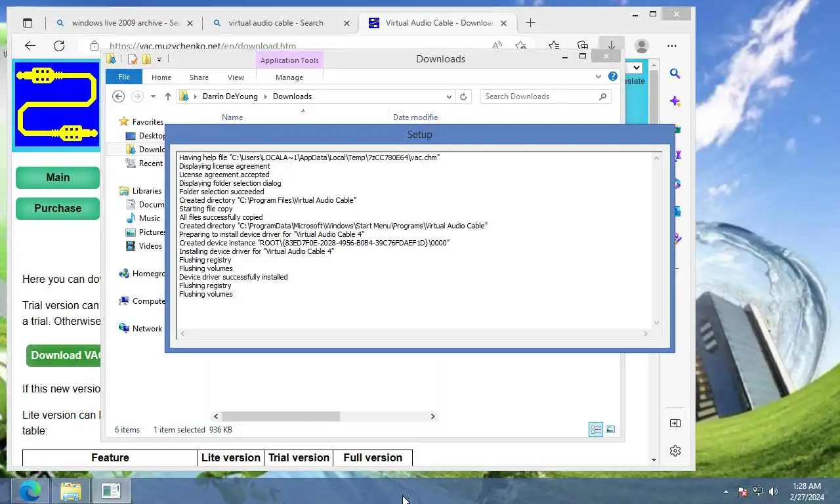Expand the Explorer ribbon chevron
840x504 pixels.
(598, 77)
